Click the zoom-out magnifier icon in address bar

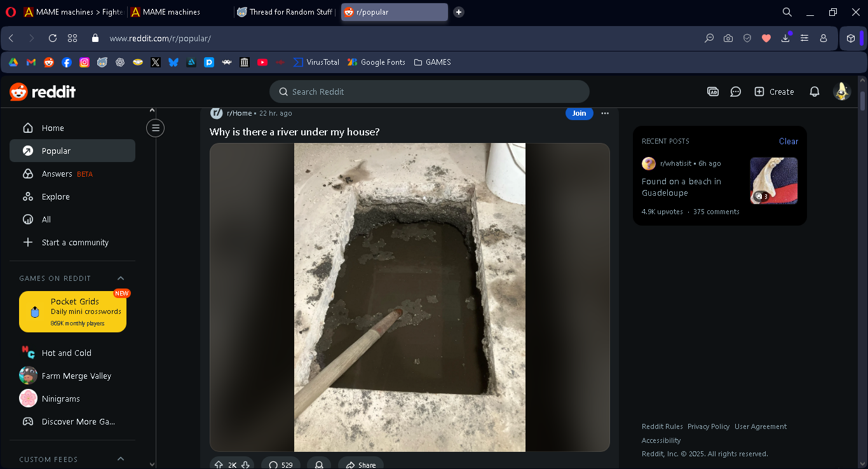(x=709, y=38)
